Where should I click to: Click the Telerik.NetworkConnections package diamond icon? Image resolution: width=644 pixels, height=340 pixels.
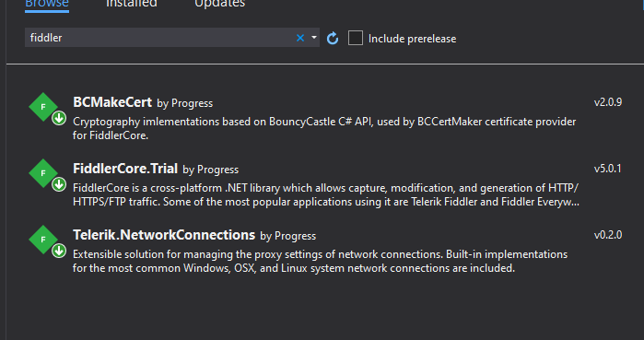point(43,240)
